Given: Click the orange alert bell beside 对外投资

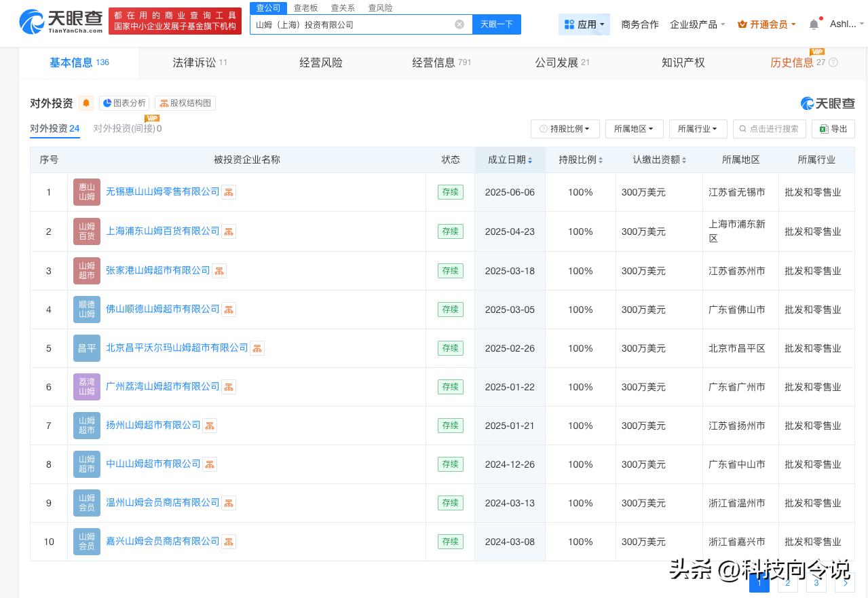Looking at the screenshot, I should pyautogui.click(x=86, y=103).
